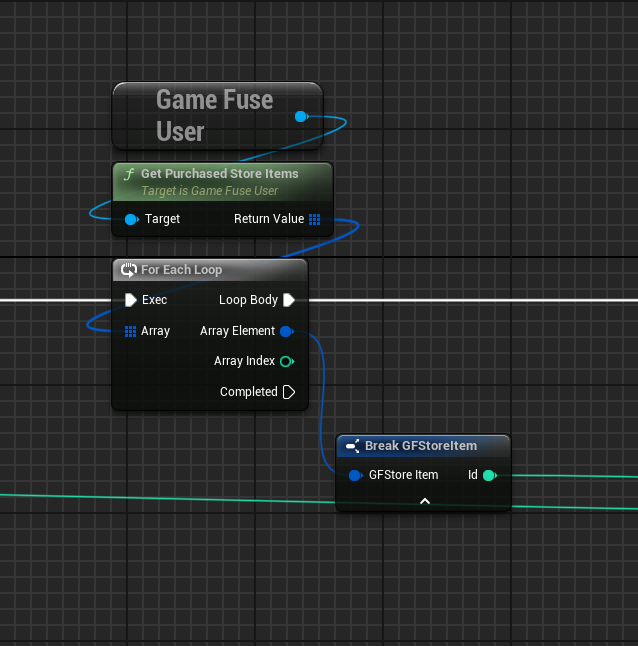Click the Completed execution pin
Screen dimensions: 638x646
point(289,392)
